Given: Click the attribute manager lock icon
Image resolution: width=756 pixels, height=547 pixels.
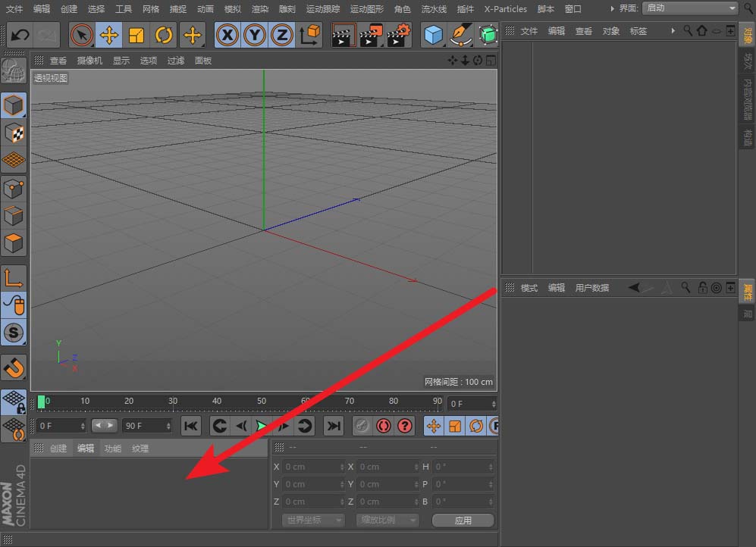Looking at the screenshot, I should [702, 288].
